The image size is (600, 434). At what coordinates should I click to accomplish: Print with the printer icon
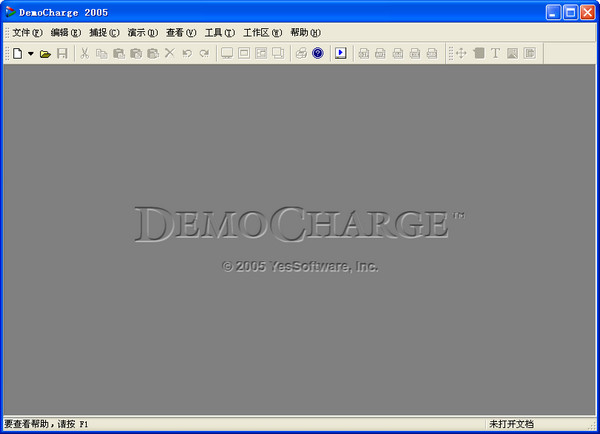click(x=301, y=53)
